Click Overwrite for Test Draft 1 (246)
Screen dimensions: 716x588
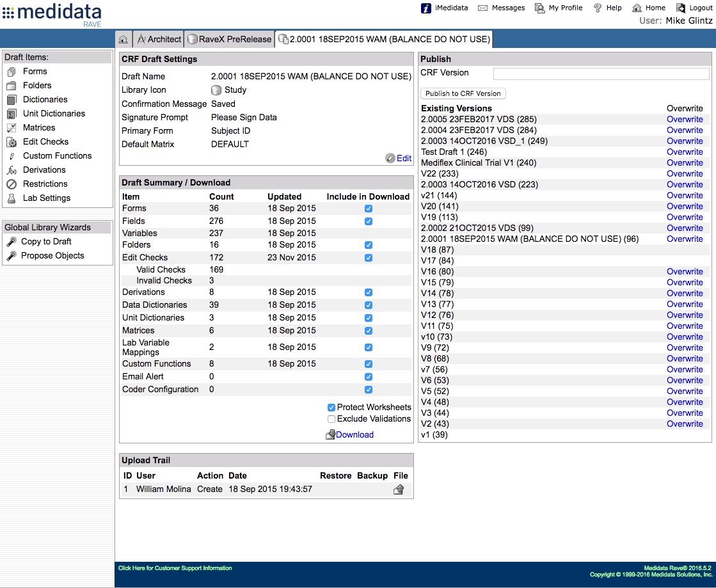click(x=685, y=152)
